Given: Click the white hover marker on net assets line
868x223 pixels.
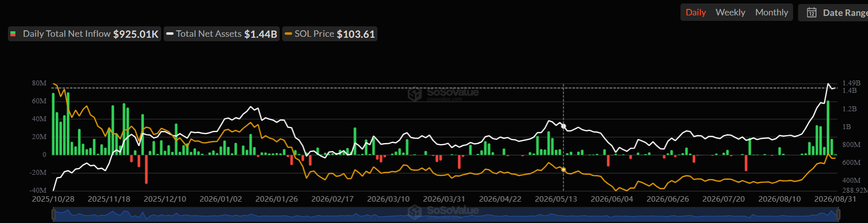Looking at the screenshot, I should point(563,127).
